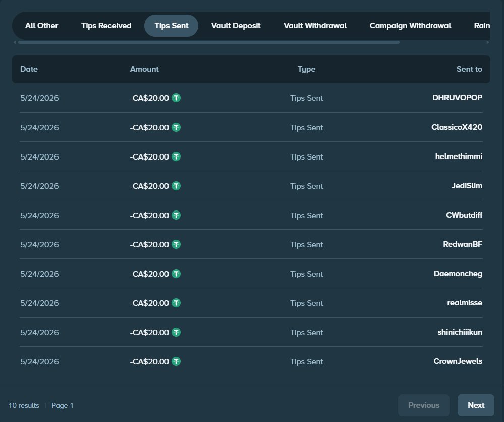Click -CA$20.00 amount in JediSlim row

(x=149, y=186)
